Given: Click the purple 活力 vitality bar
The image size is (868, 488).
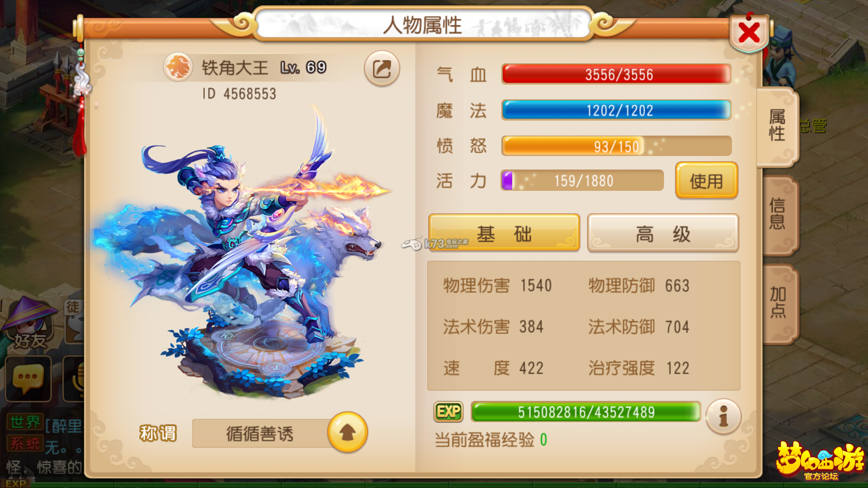Looking at the screenshot, I should pos(582,181).
